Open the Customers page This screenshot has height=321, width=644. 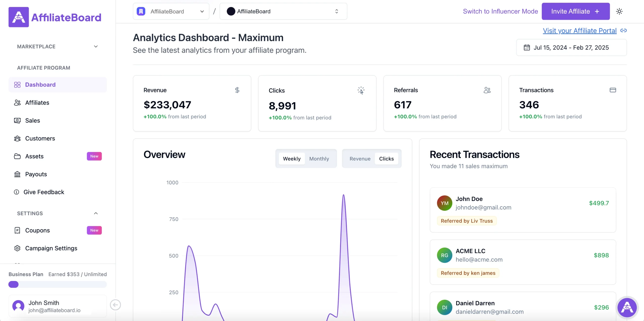click(x=58, y=139)
